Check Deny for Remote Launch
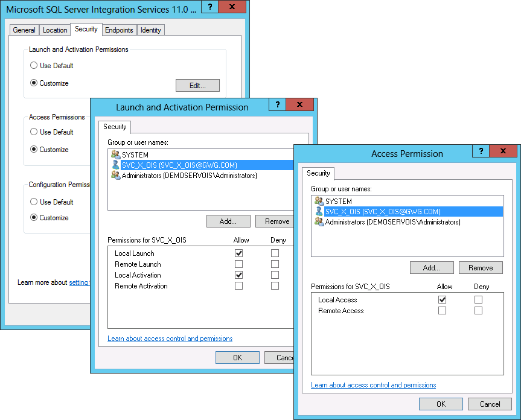Viewport: 521px width, 420px height. click(x=275, y=264)
